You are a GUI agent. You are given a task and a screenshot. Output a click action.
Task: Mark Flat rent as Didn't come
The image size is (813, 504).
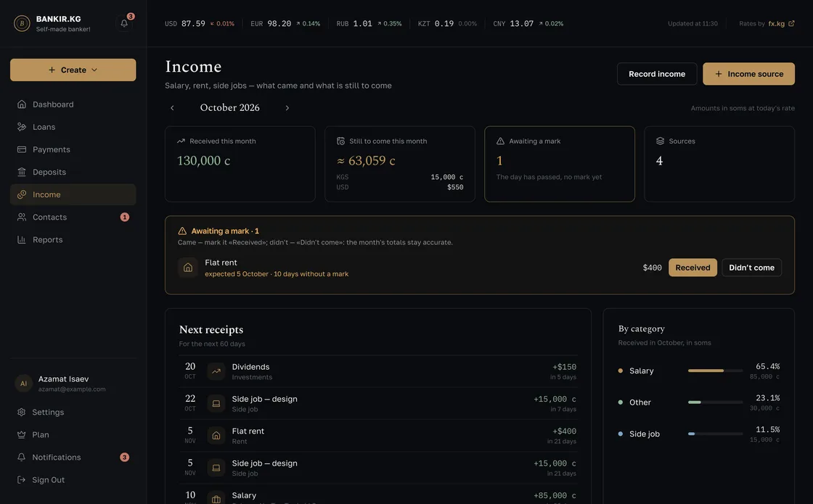click(x=751, y=268)
